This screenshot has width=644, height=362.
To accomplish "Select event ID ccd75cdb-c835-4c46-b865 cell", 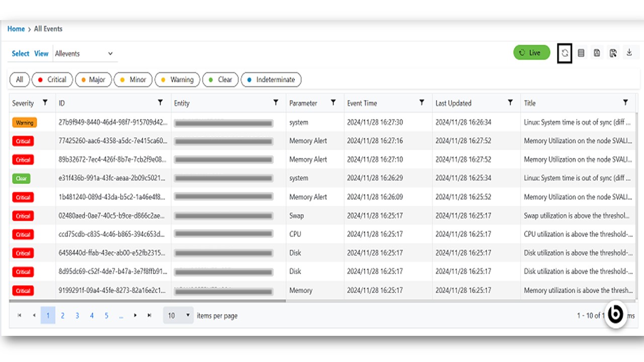I will tap(113, 234).
